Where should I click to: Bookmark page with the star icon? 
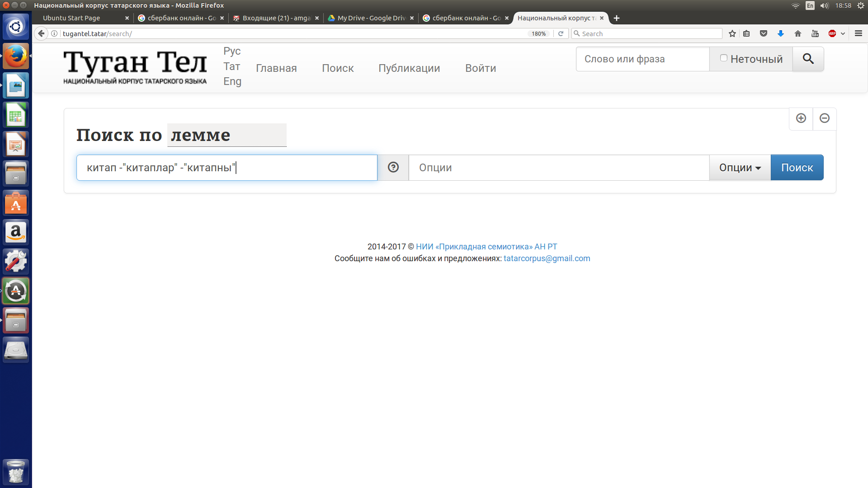[732, 33]
